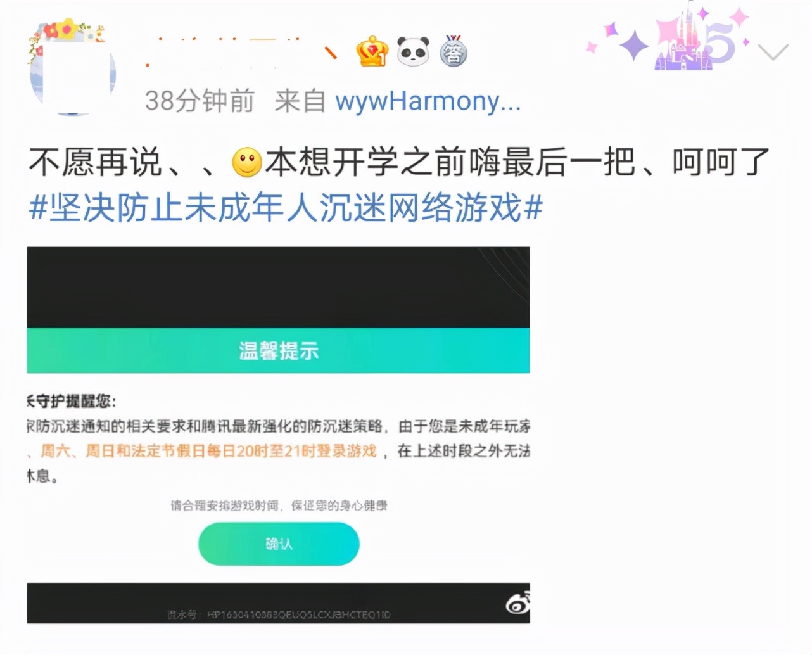Click the gold crown VIP badge
This screenshot has height=655, width=812.
point(372,51)
